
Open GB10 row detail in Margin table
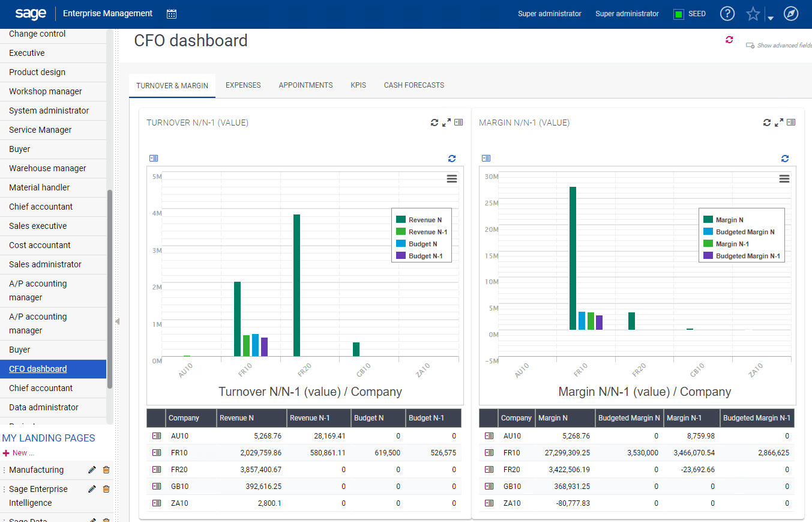tap(489, 487)
